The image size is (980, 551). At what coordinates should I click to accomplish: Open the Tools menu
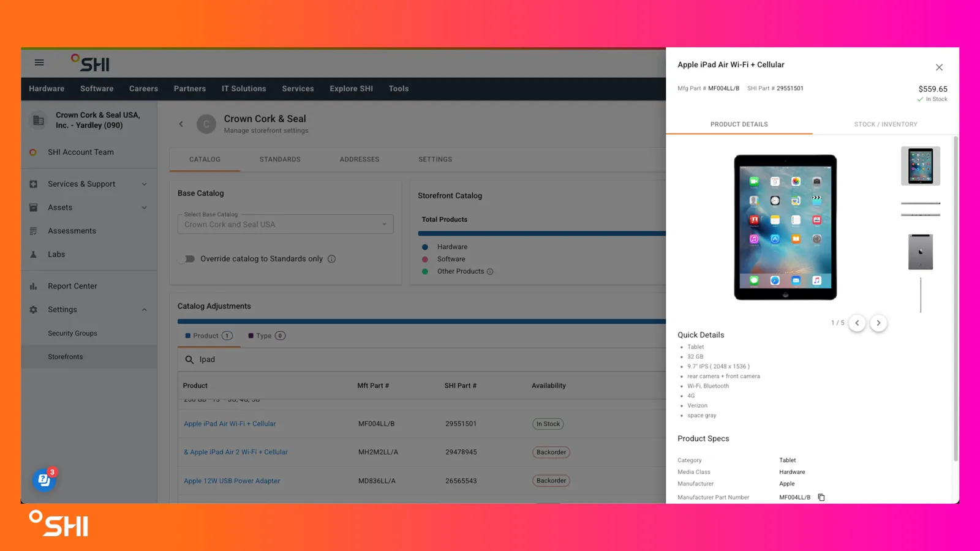[399, 89]
